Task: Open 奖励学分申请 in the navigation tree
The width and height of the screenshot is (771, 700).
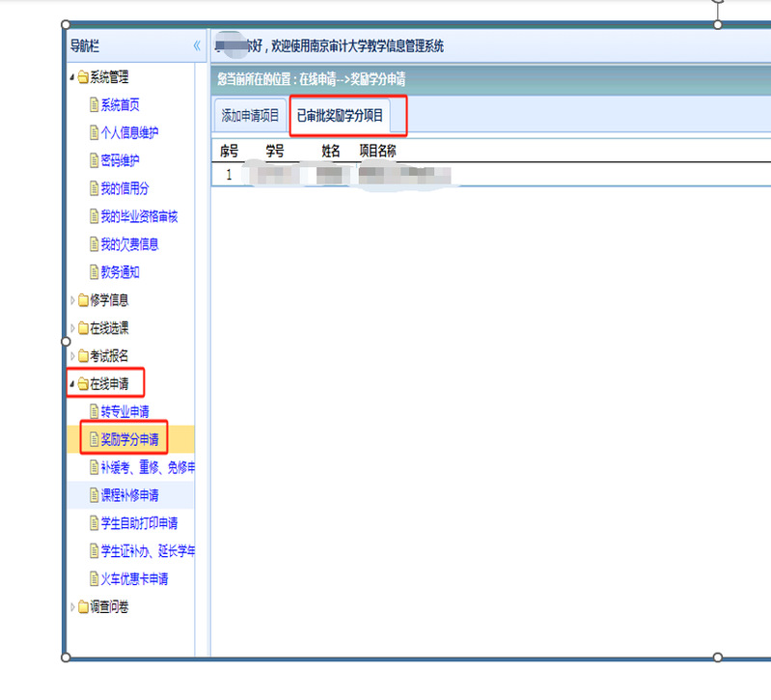Action: (x=129, y=440)
